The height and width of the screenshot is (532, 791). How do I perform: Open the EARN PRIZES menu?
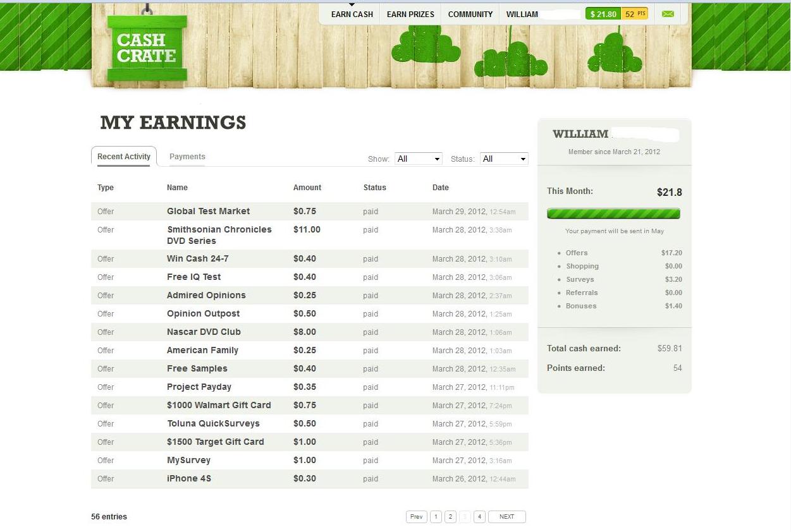[410, 14]
